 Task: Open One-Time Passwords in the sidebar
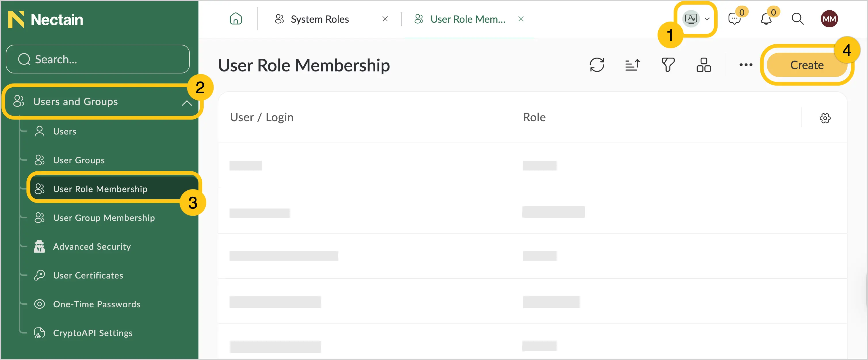pos(97,304)
